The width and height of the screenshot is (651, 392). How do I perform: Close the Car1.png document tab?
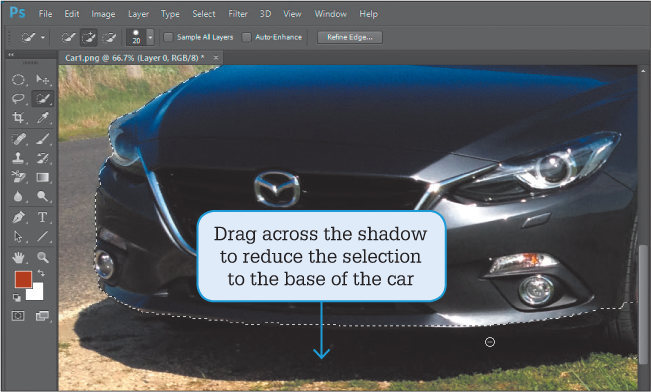click(216, 58)
